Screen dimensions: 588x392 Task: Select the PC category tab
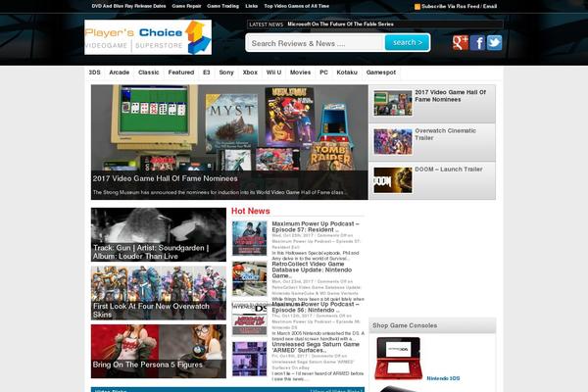pos(323,73)
